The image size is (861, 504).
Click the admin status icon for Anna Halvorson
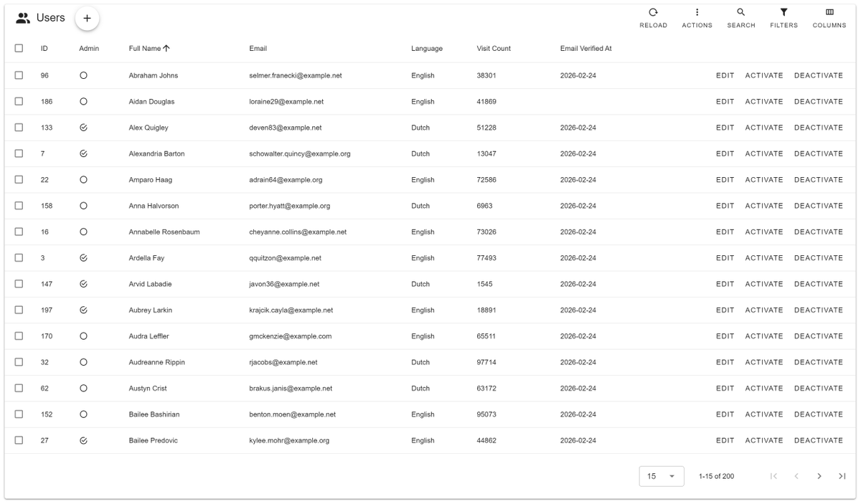pyautogui.click(x=83, y=206)
